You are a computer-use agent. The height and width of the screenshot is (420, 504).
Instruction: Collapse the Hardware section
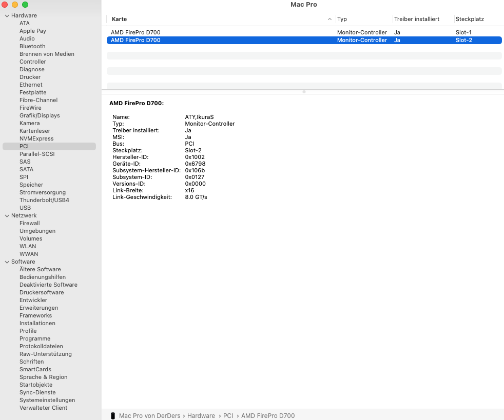[x=7, y=16]
